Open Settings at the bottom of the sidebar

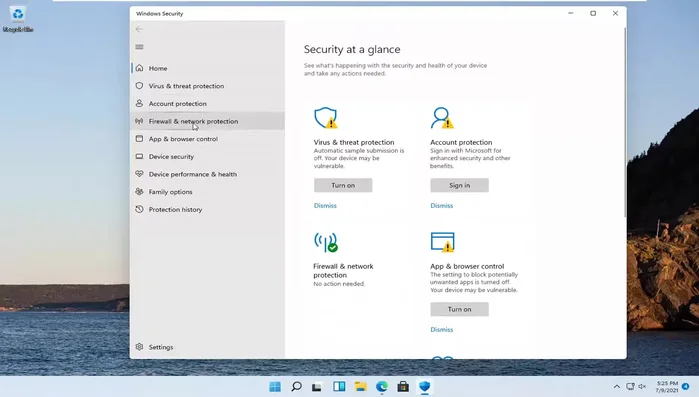[208, 347]
